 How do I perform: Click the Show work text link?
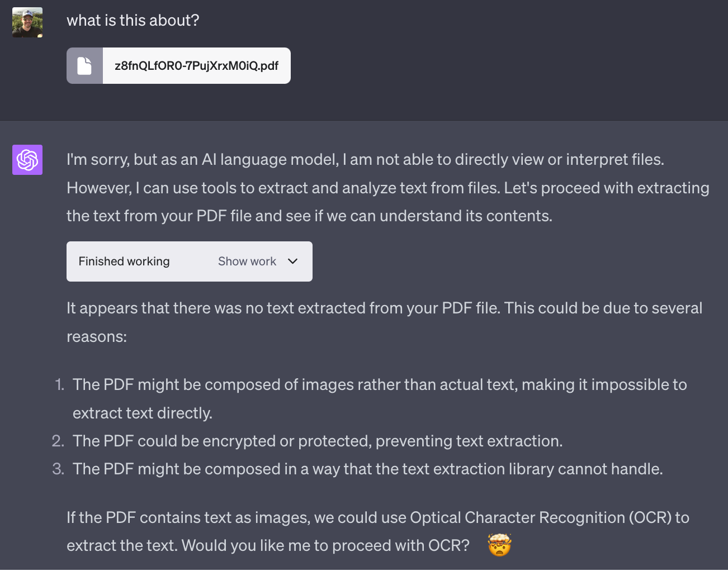tap(247, 261)
